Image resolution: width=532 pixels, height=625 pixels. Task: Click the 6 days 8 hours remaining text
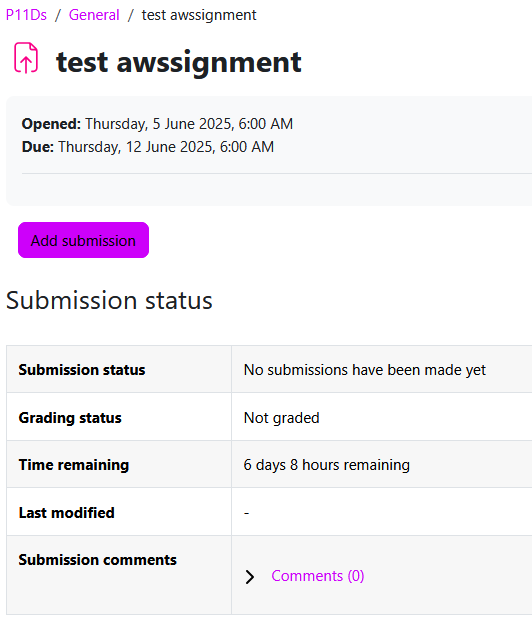pyautogui.click(x=326, y=465)
